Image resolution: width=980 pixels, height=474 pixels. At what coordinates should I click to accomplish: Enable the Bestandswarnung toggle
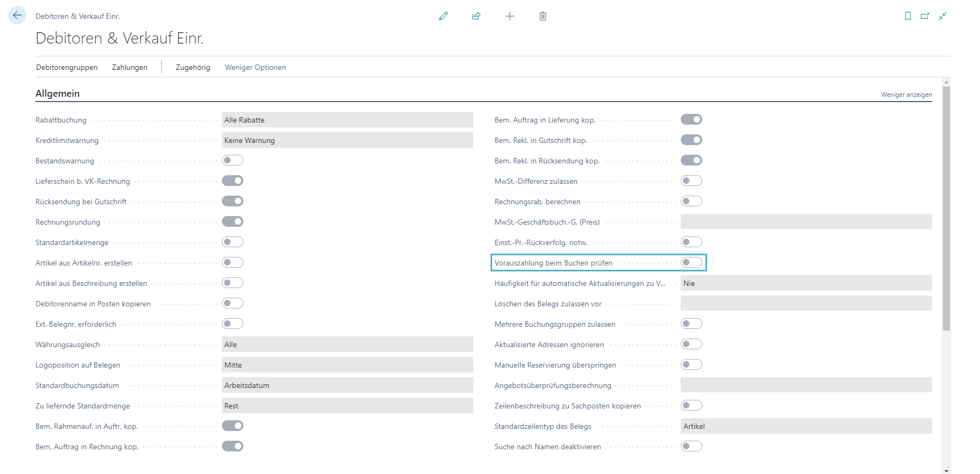point(233,161)
